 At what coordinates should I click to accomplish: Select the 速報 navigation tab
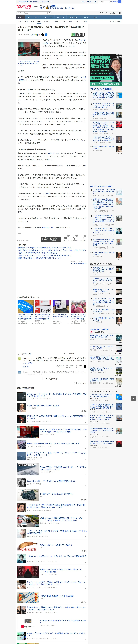tap(28, 17)
